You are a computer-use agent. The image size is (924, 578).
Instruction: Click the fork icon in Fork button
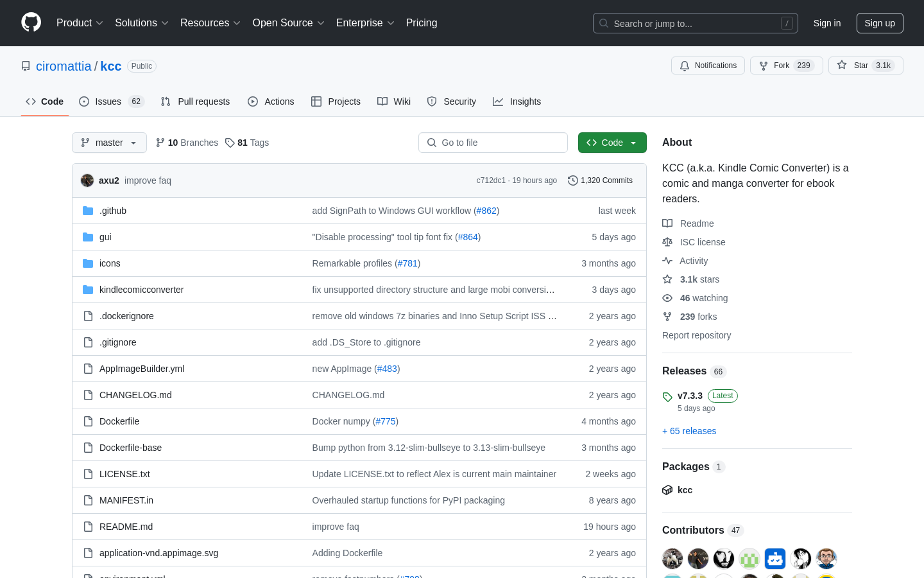(x=764, y=66)
